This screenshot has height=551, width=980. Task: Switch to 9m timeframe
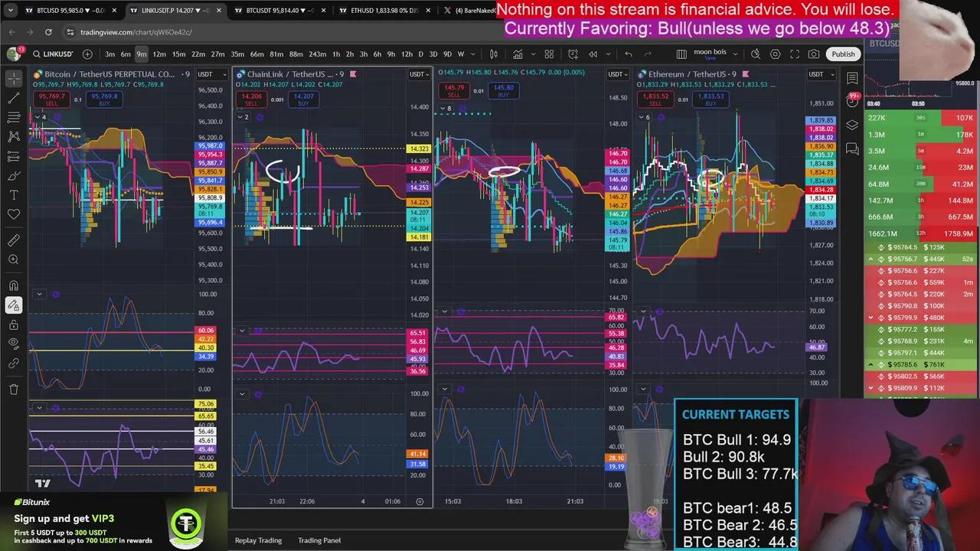click(x=142, y=54)
